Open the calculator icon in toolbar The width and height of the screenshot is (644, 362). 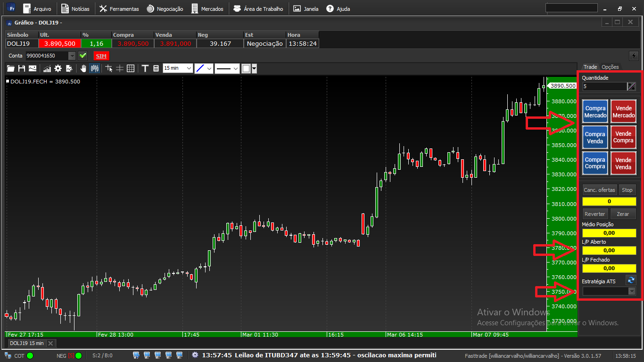tap(156, 68)
